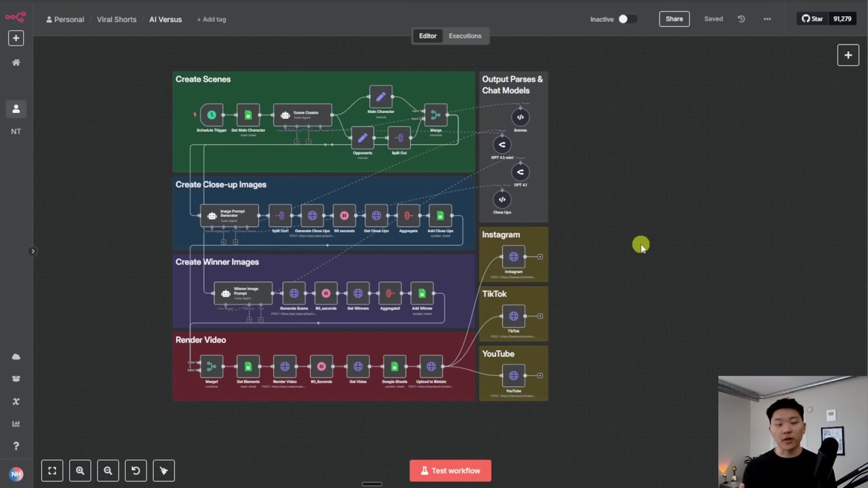868x488 pixels.
Task: Open the n8n logo home link
Action: [15, 17]
